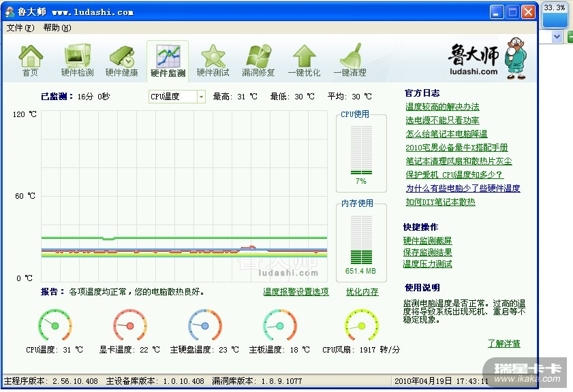Screen dimensions: 573x392
Task: Click the 一键优化 green arrow icon
Action: pyautogui.click(x=304, y=60)
